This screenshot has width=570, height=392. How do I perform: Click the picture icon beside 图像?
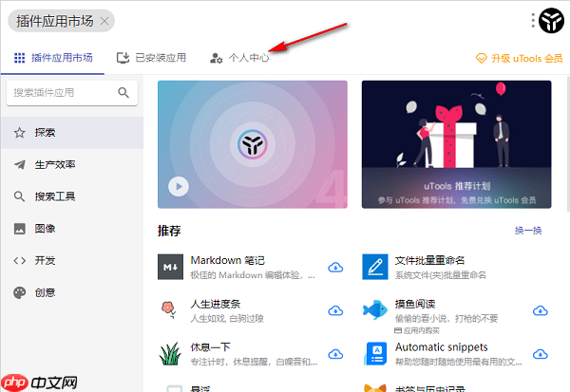pos(20,229)
